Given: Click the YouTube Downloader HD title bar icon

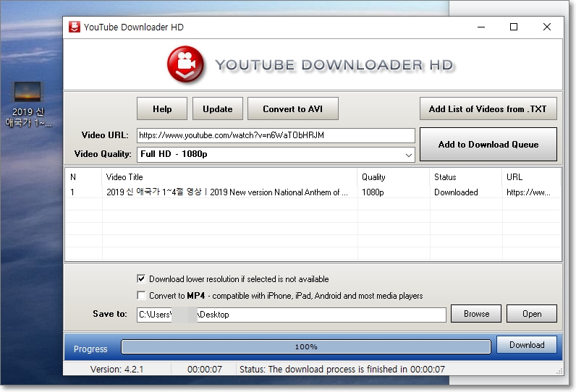Looking at the screenshot, I should [x=75, y=27].
